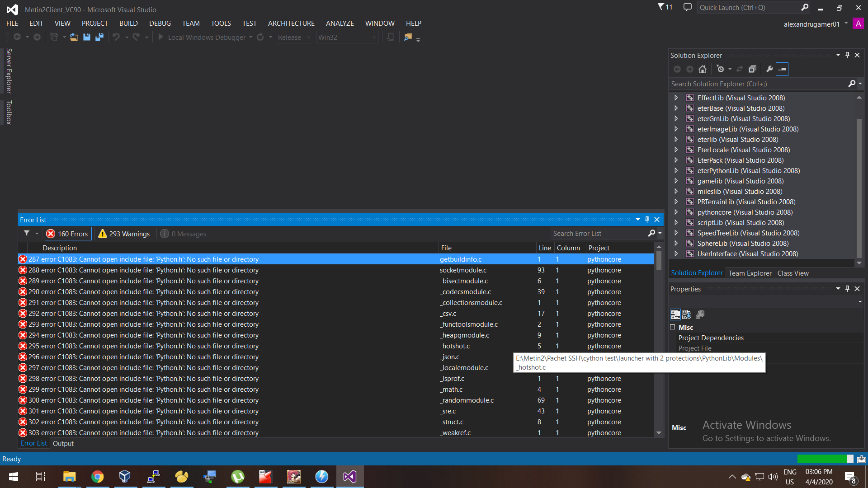Image resolution: width=868 pixels, height=488 pixels.
Task: Click the Redo toolbar icon
Action: click(x=136, y=37)
